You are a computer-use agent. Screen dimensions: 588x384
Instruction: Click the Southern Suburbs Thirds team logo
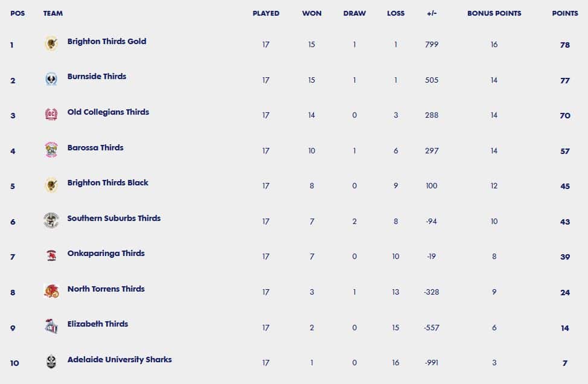click(51, 220)
